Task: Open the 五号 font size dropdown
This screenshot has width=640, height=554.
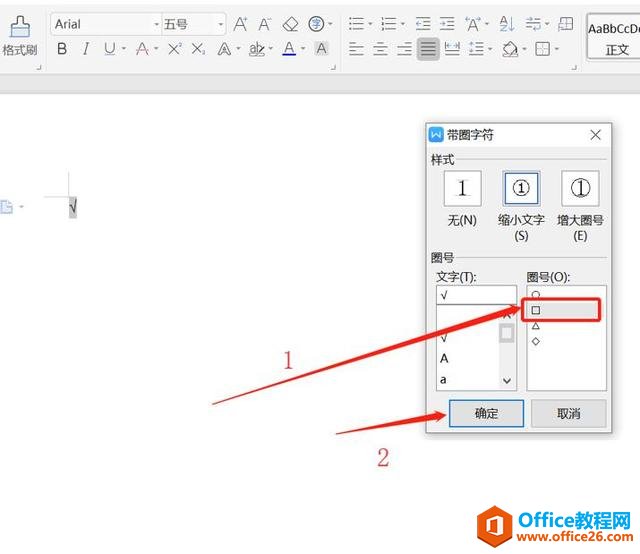Action: [221, 24]
